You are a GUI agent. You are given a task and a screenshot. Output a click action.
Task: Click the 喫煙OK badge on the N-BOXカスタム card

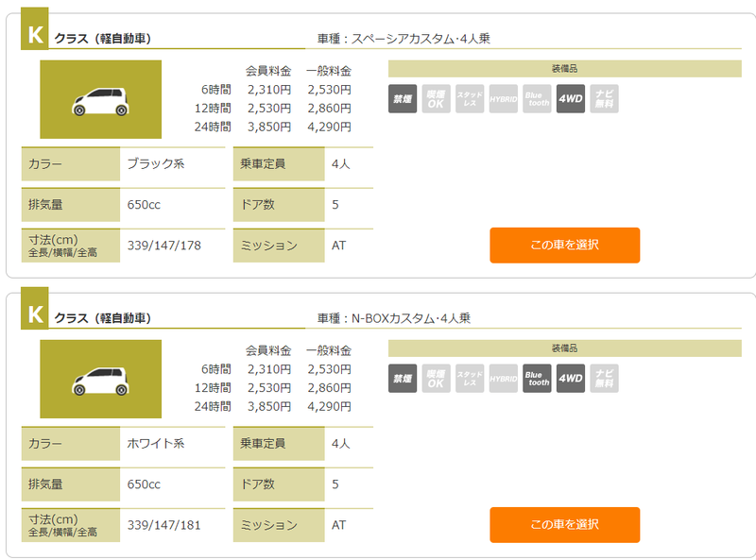(436, 379)
